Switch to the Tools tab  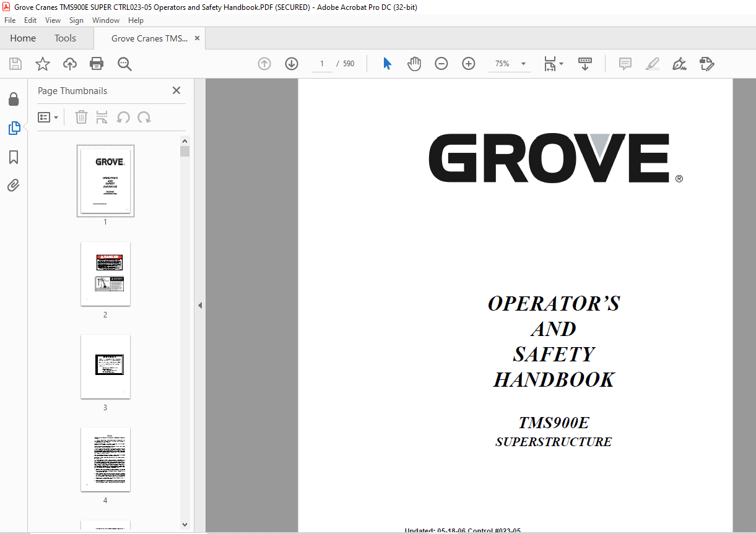[x=65, y=38]
